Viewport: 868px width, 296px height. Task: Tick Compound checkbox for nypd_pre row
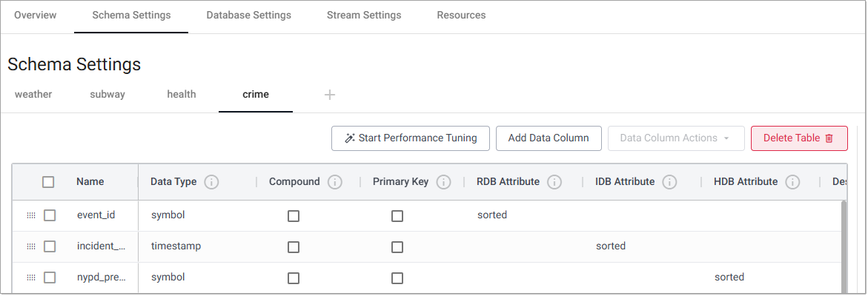(x=294, y=277)
